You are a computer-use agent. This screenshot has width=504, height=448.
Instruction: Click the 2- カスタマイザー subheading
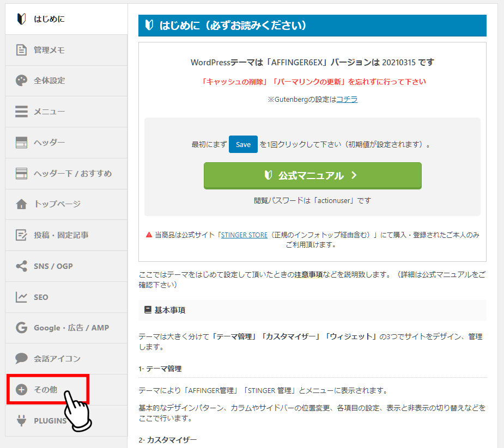(x=167, y=440)
